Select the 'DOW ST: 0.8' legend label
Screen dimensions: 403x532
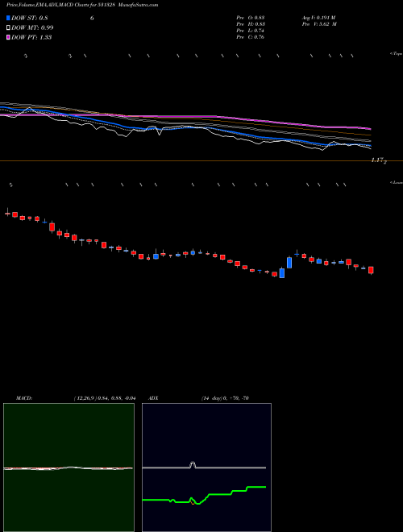(30, 18)
